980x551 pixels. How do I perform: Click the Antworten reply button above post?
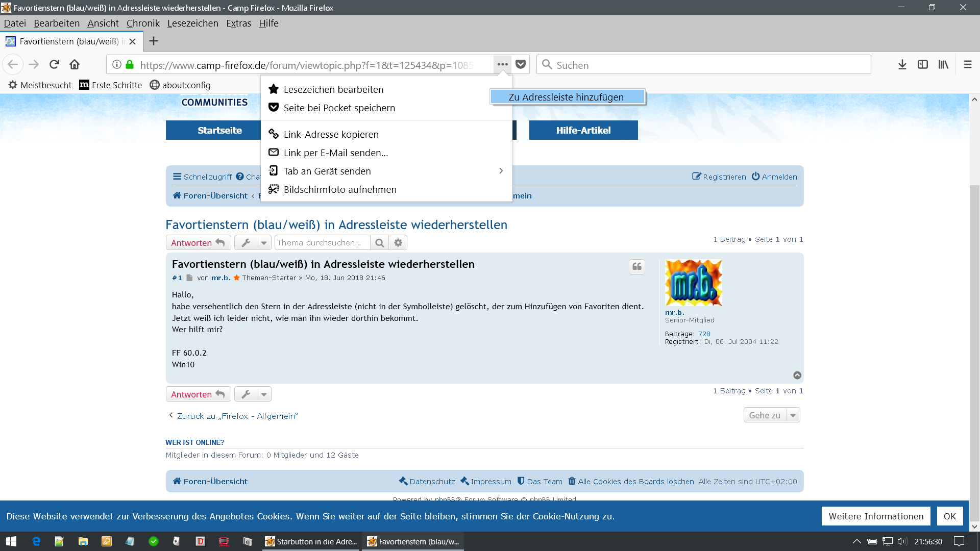click(198, 243)
